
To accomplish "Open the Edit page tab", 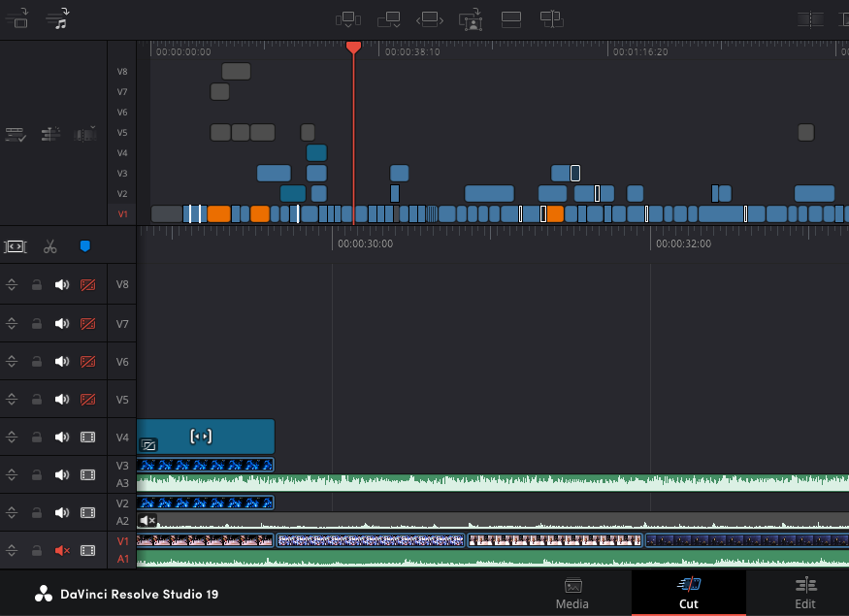I will (x=804, y=593).
